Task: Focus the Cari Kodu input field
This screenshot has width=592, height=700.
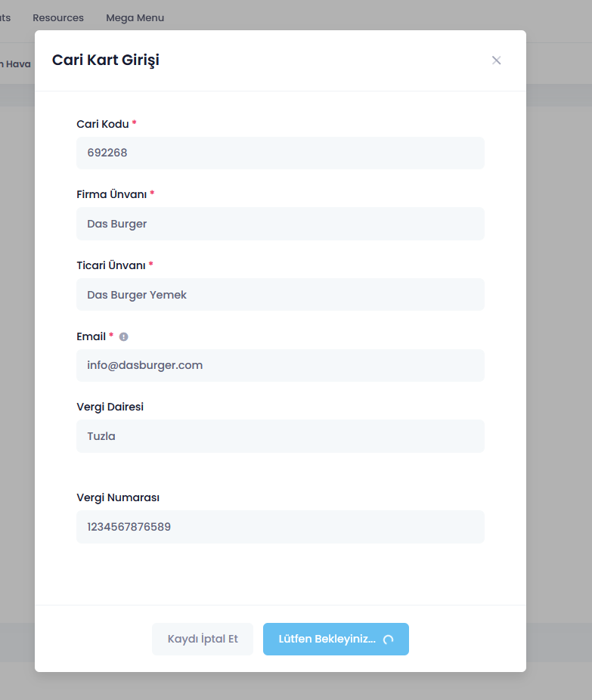Action: click(280, 153)
